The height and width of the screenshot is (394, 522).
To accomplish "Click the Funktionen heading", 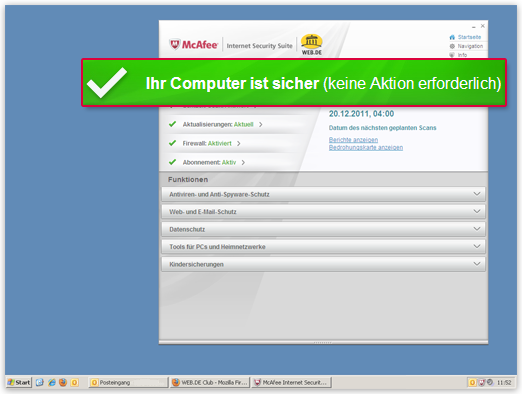I will pos(188,179).
